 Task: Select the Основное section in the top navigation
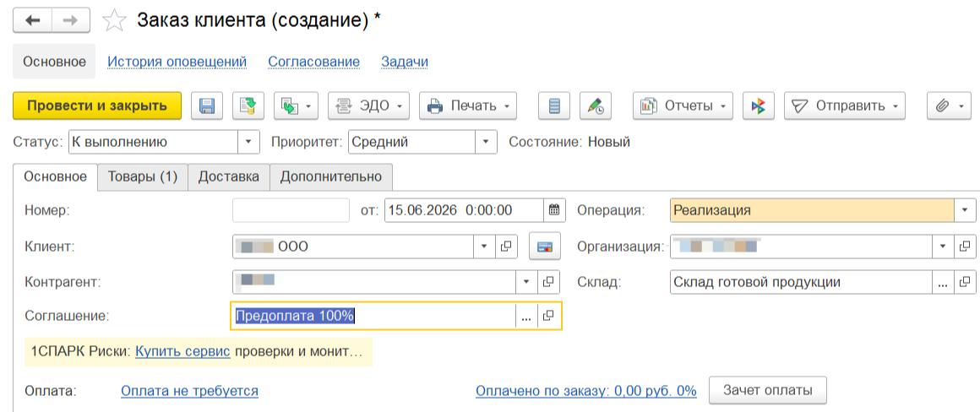click(x=54, y=62)
